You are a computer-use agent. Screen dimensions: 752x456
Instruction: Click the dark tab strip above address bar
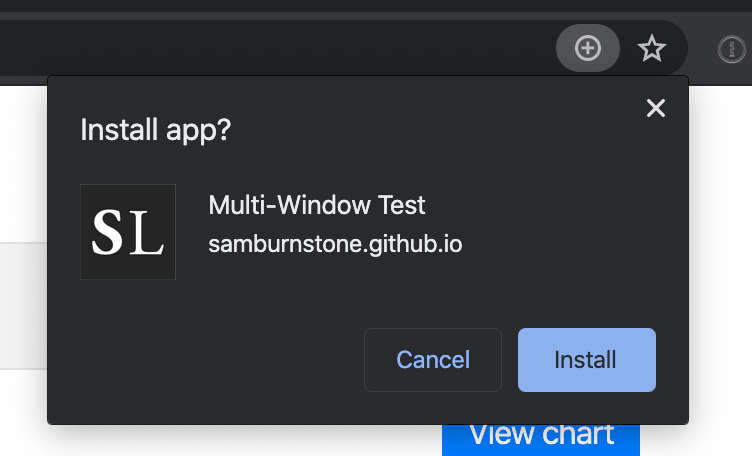(x=300, y=7)
